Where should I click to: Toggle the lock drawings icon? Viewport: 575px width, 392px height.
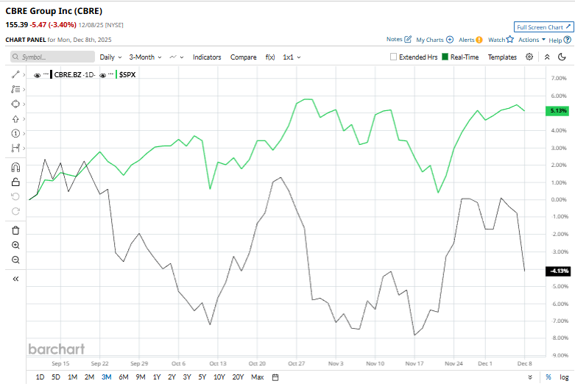15,182
